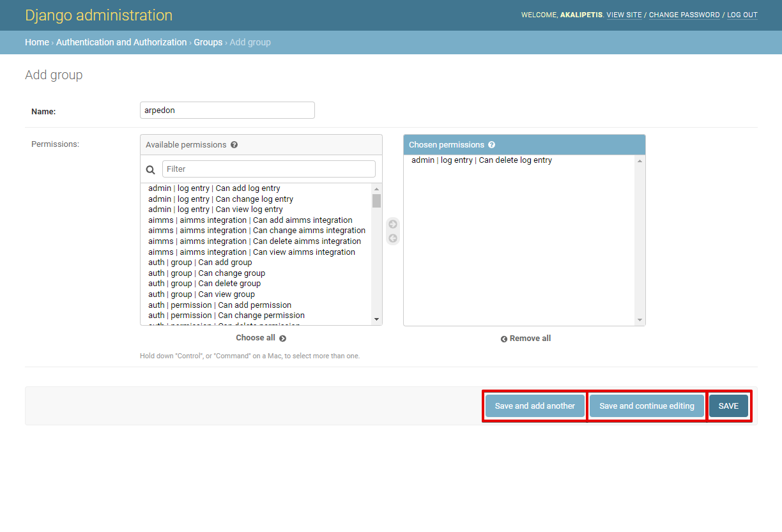The height and width of the screenshot is (532, 782).
Task: Click the LOG OUT link
Action: pos(742,15)
